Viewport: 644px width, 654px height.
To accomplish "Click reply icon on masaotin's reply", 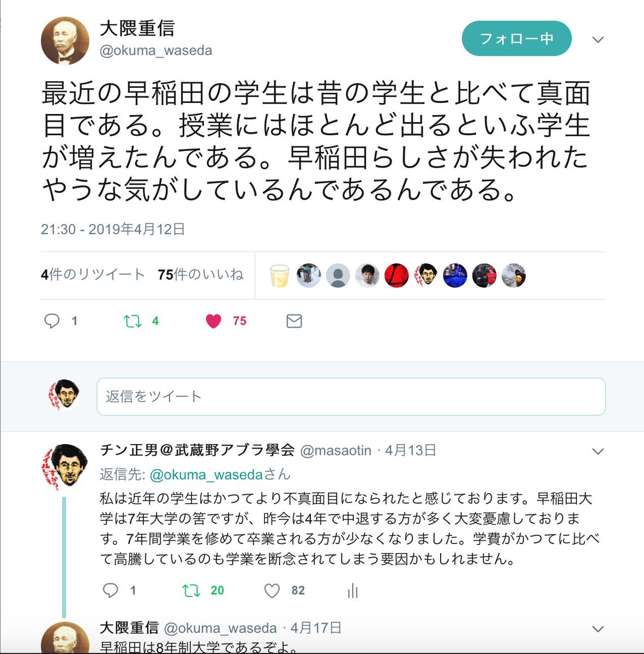I will 111,590.
